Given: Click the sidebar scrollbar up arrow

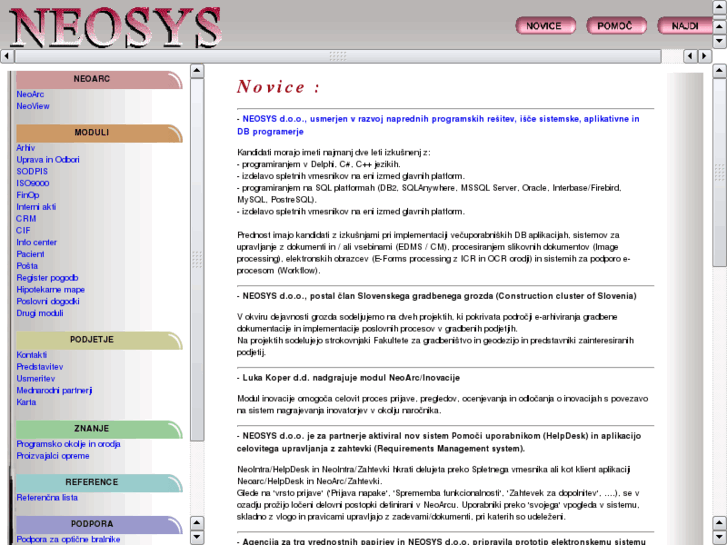Looking at the screenshot, I should (197, 71).
